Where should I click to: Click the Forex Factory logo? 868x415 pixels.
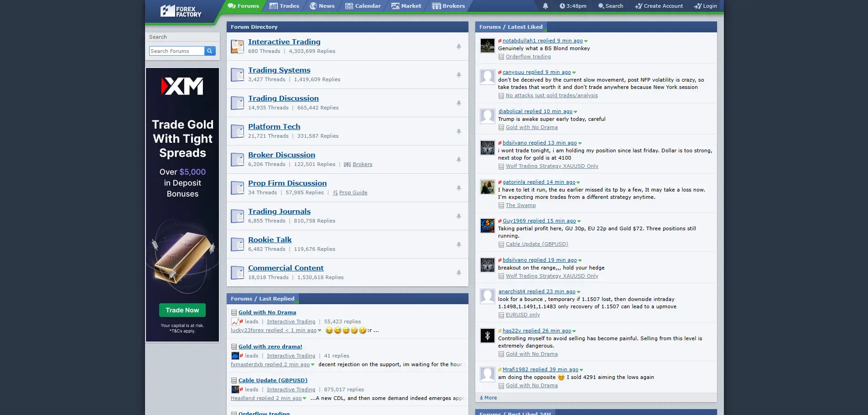click(x=181, y=11)
